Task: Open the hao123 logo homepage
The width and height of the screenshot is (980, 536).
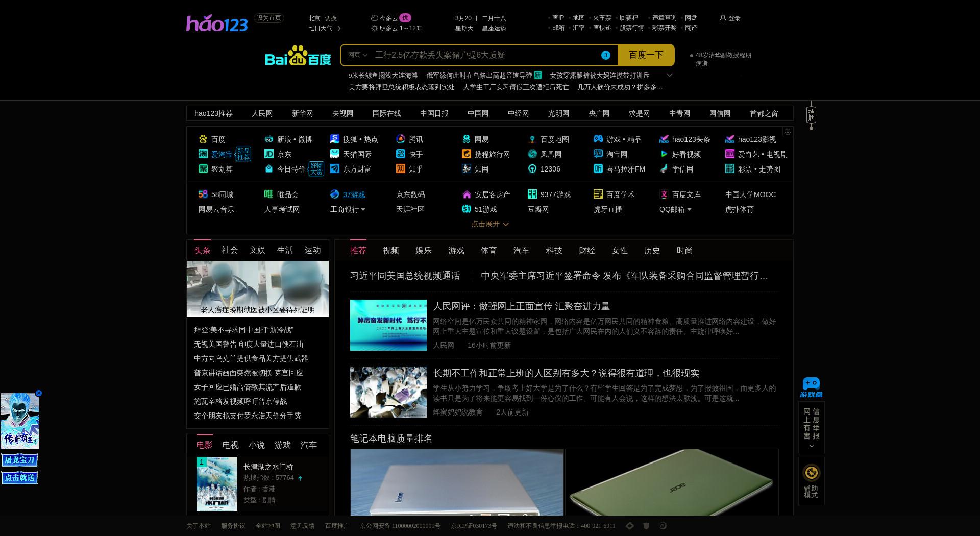Action: 217,23
